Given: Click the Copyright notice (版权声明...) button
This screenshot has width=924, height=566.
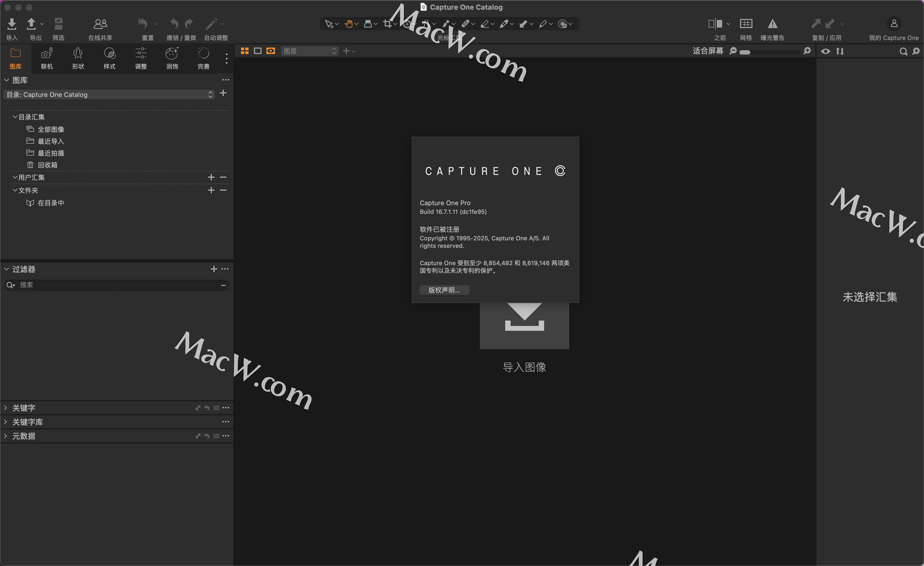Looking at the screenshot, I should tap(444, 290).
